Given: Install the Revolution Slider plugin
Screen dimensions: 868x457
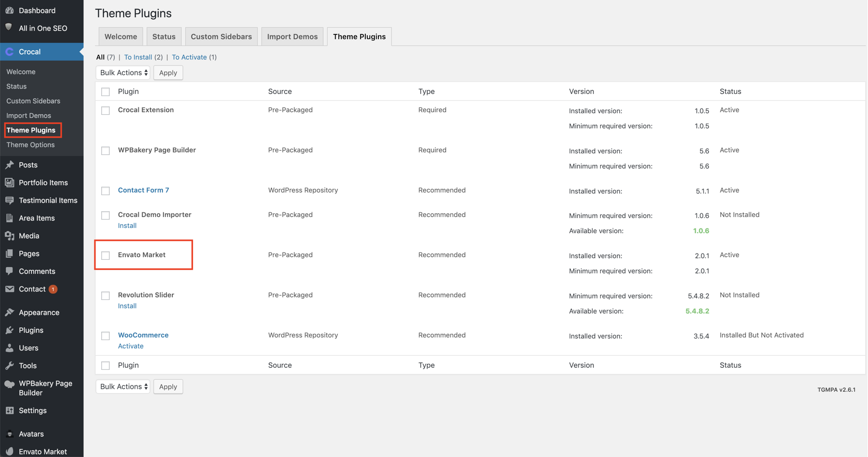Looking at the screenshot, I should tap(127, 306).
